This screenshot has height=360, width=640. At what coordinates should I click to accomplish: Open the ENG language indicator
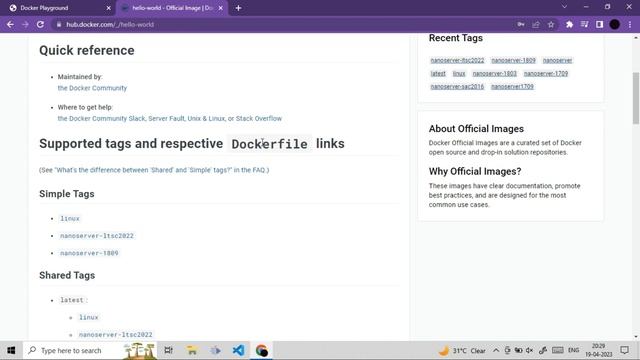(573, 351)
